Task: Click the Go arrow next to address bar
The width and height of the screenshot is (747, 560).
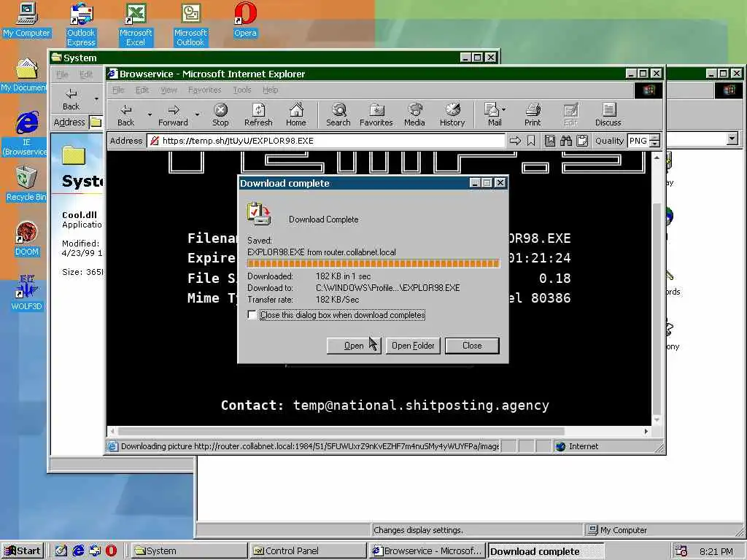Action: pos(515,141)
